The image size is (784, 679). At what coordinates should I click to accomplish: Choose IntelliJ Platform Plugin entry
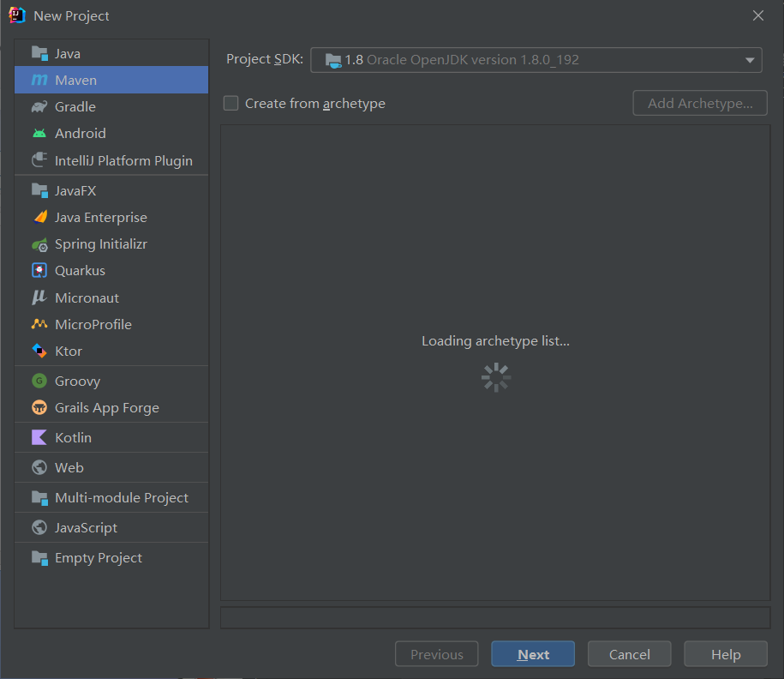click(111, 160)
